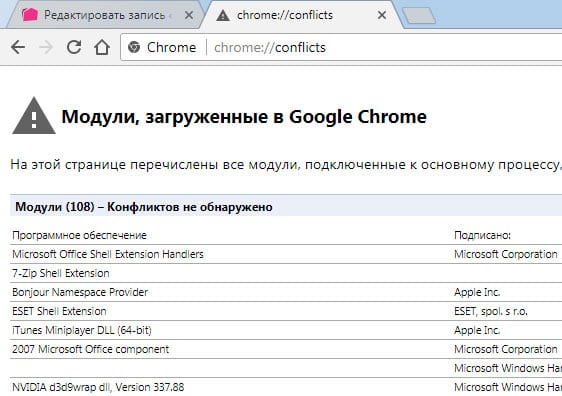Image resolution: width=562 pixels, height=396 pixels.
Task: Click the Chrome label in the address bar
Action: [x=171, y=47]
